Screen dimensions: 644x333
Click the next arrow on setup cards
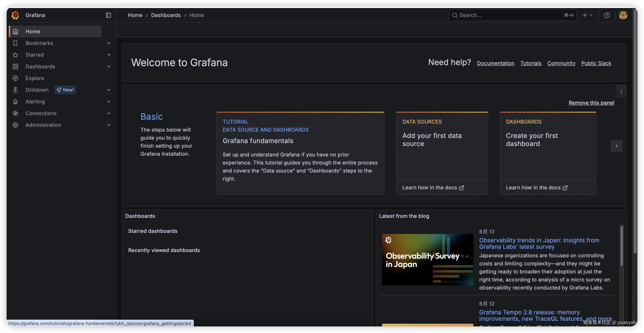pyautogui.click(x=616, y=146)
